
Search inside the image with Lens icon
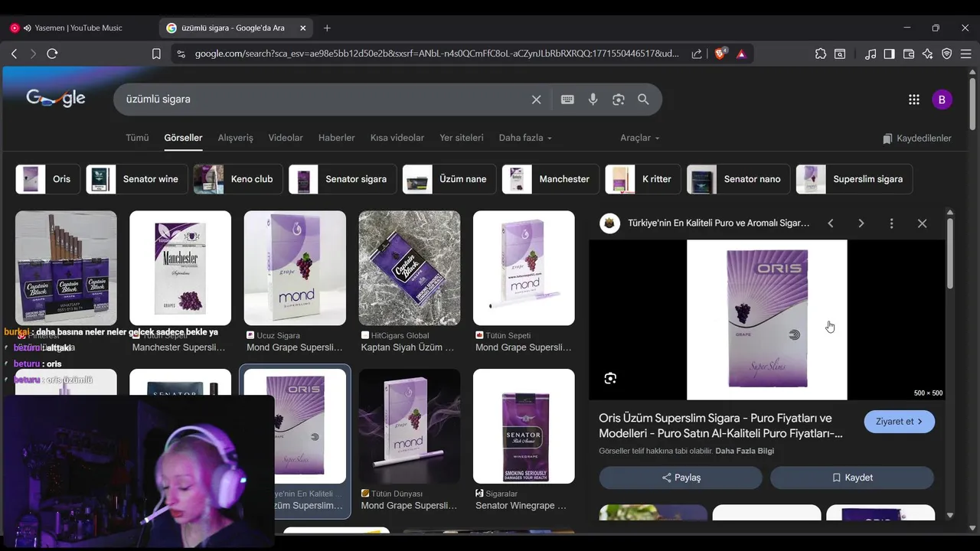pos(610,378)
